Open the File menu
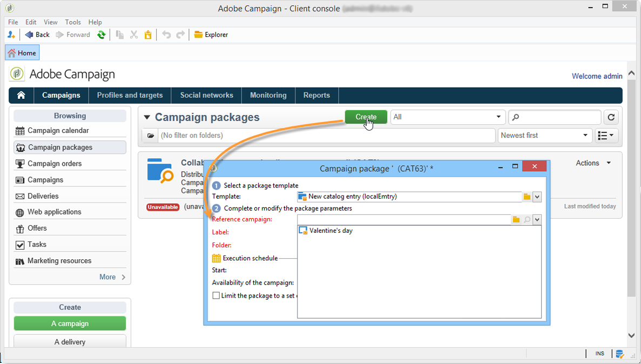641x364 pixels. (13, 22)
